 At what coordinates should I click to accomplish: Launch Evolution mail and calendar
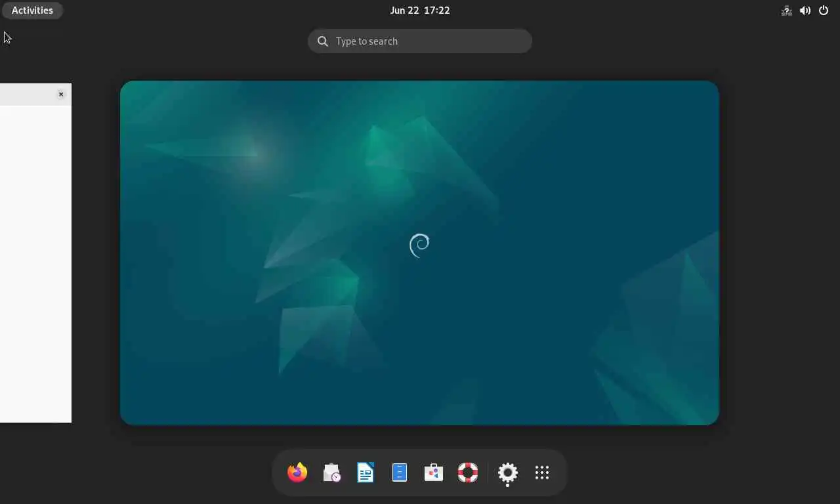331,472
